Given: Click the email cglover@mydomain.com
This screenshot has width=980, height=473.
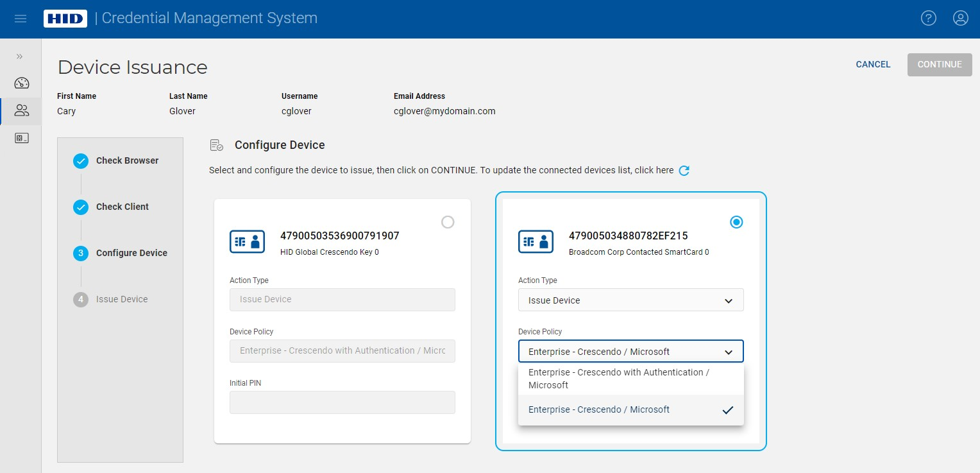Looking at the screenshot, I should click(x=444, y=111).
